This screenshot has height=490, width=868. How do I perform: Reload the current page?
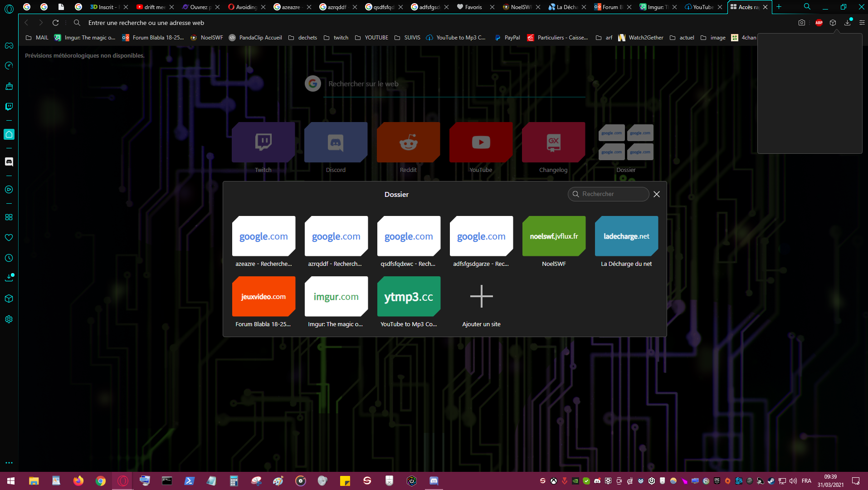click(x=55, y=23)
